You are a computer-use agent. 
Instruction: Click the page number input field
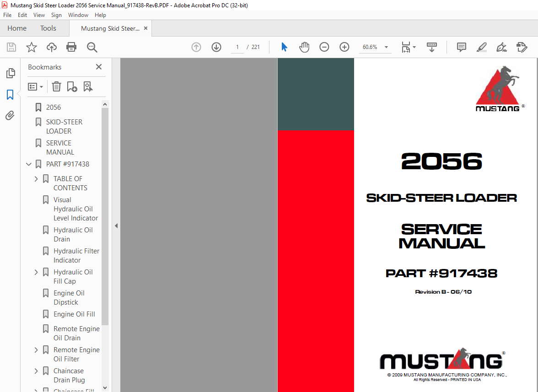[x=237, y=47]
